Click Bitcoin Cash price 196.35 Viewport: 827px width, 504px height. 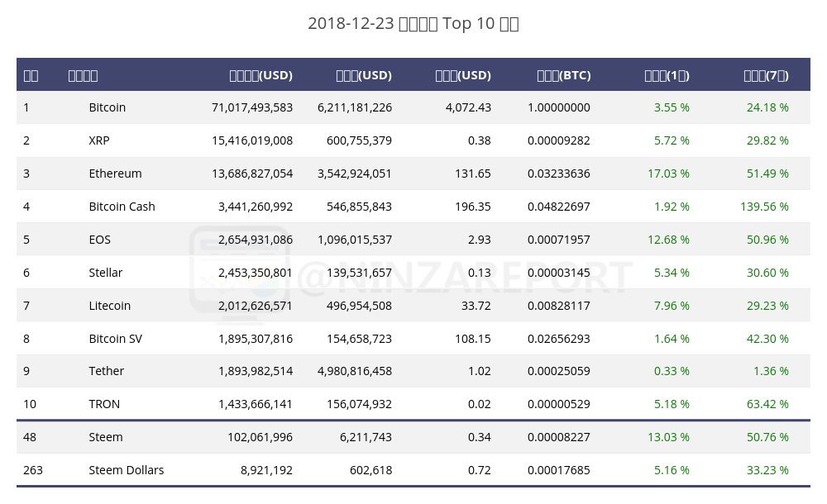click(472, 207)
